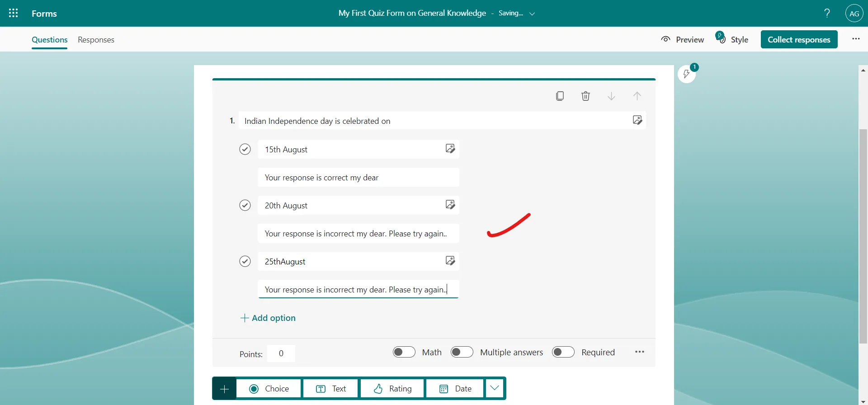Image resolution: width=868 pixels, height=405 pixels.
Task: Add a Date question
Action: tap(455, 389)
